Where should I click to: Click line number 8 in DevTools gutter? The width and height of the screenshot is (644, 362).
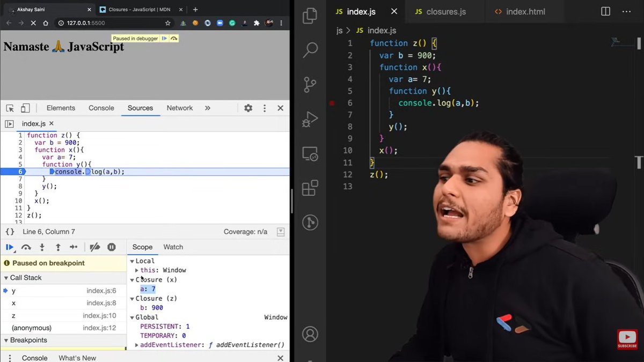tap(20, 186)
